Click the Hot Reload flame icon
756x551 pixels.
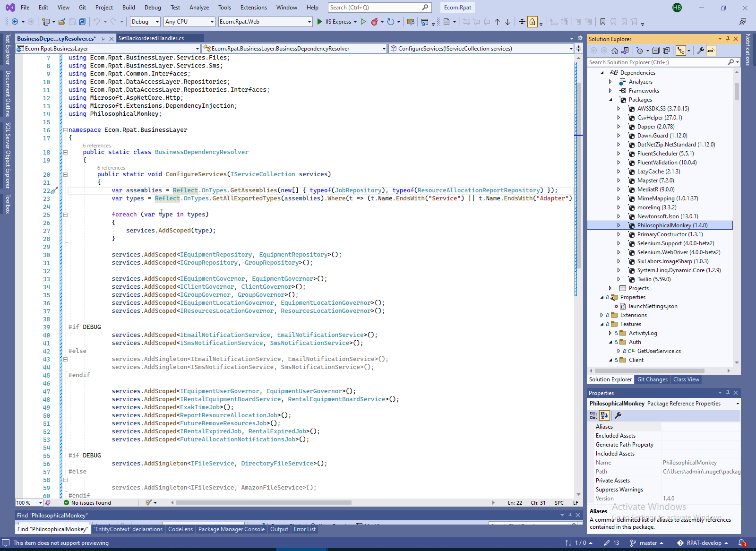tap(374, 22)
